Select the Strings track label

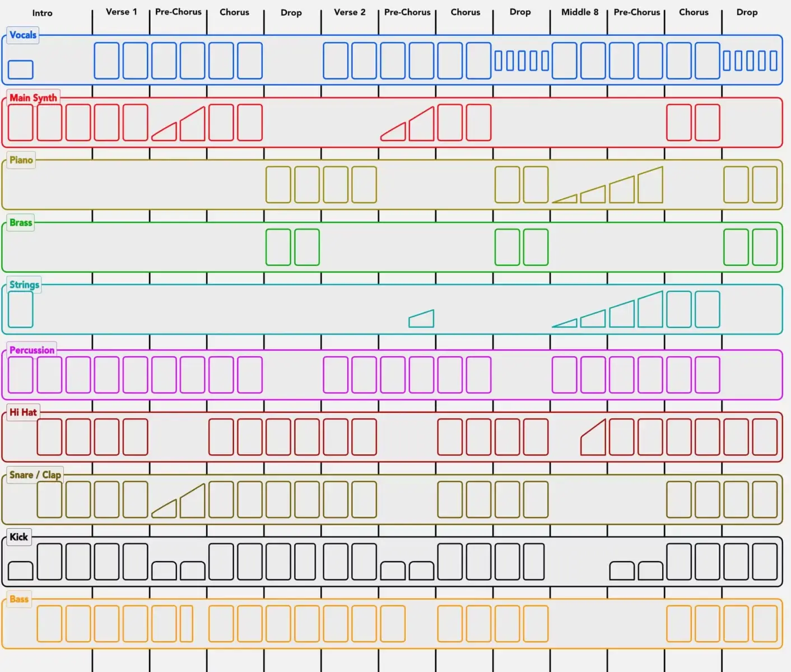point(24,284)
